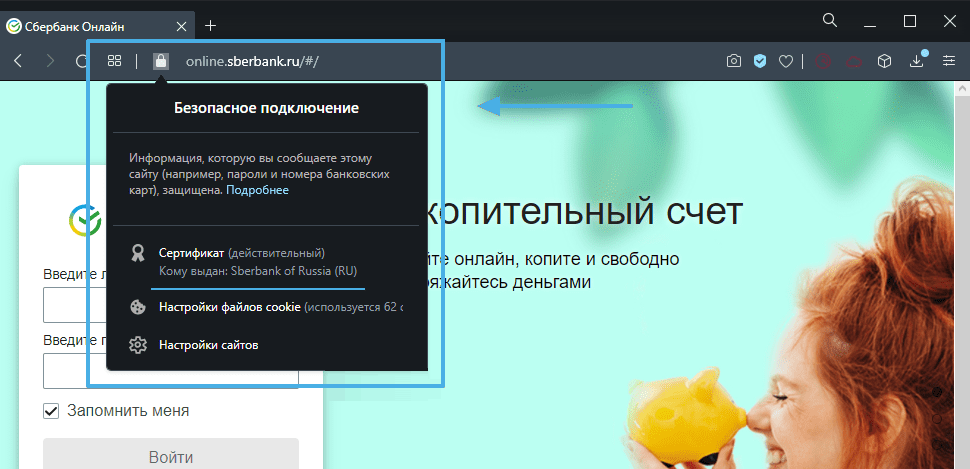Open new tab with plus button
The height and width of the screenshot is (469, 970).
tap(210, 25)
